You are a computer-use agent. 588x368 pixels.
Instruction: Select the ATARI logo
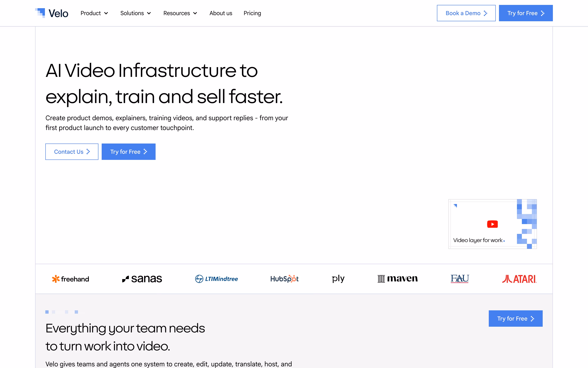click(x=519, y=279)
